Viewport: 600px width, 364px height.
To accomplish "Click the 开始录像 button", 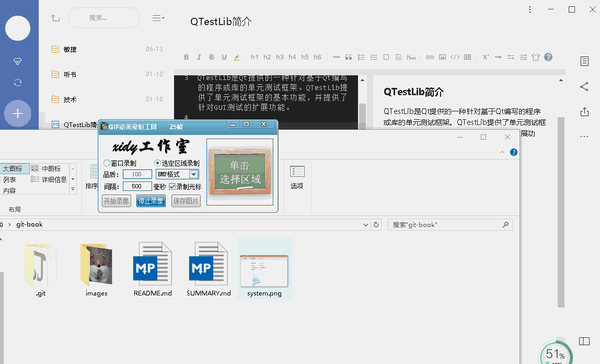I will pos(116,201).
